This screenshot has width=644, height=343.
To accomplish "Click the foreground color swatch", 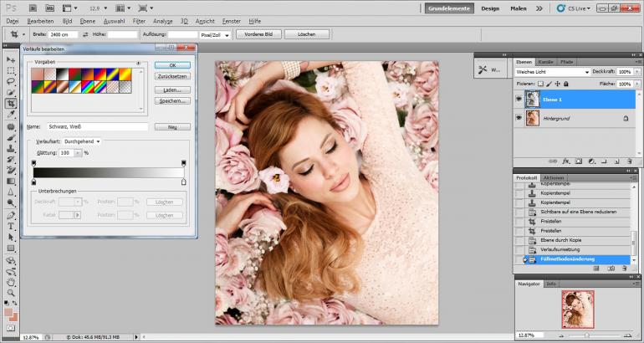I will 8,312.
